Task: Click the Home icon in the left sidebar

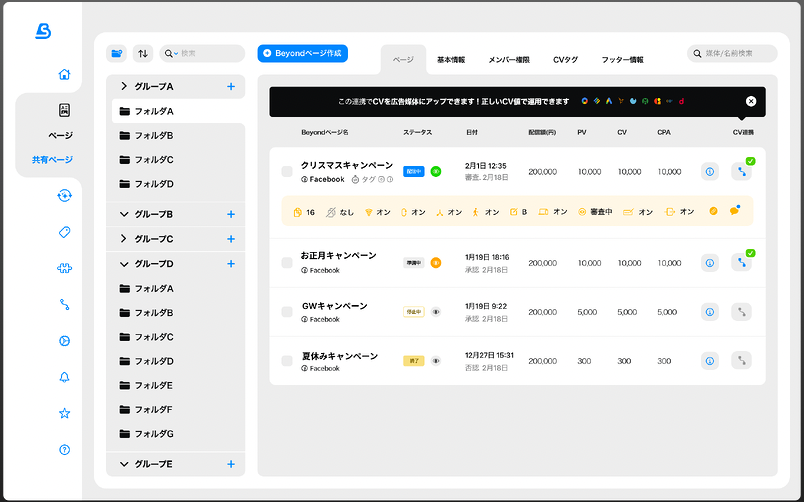Action: point(65,74)
